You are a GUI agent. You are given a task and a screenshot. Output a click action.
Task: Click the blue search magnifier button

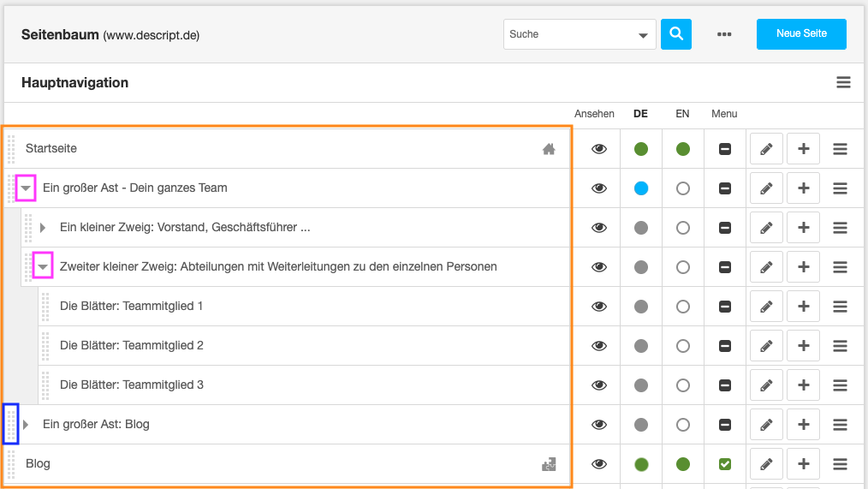pos(676,34)
